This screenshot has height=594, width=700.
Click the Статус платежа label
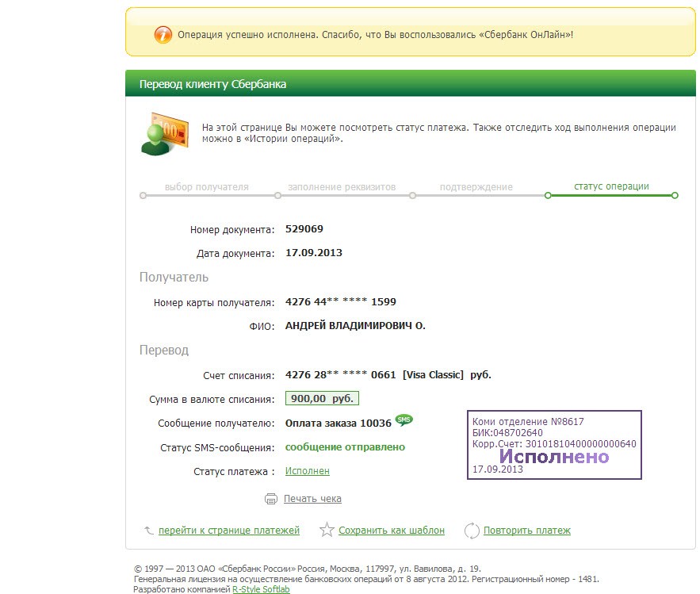(x=234, y=472)
